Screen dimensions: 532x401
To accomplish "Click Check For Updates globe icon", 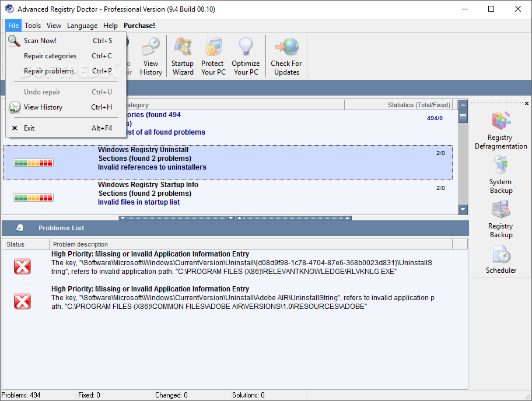I will coord(287,47).
